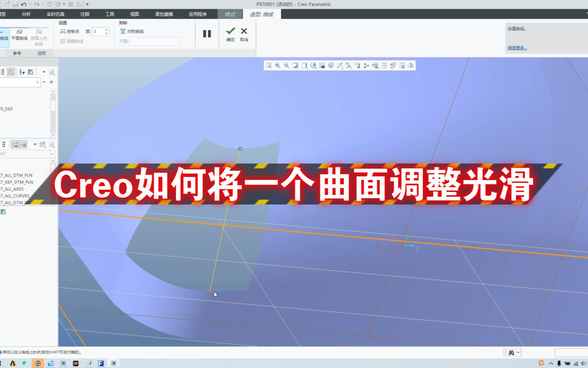
Task: Toggle the layer visibility eye icon
Action: tap(15, 144)
